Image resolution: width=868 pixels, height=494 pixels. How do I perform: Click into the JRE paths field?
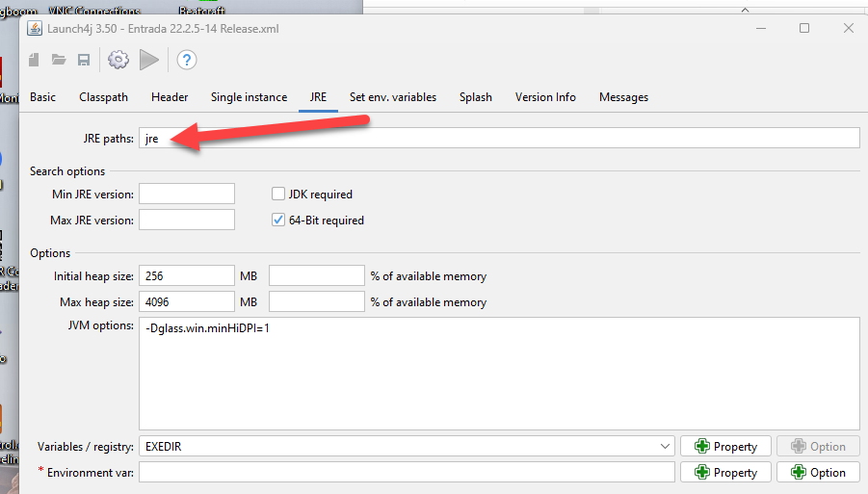499,139
